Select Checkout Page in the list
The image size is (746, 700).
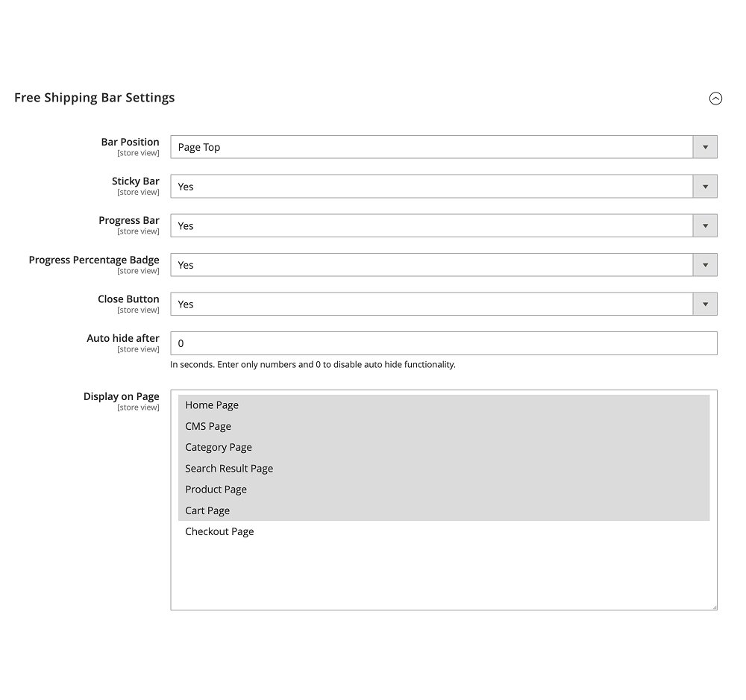pyautogui.click(x=443, y=531)
